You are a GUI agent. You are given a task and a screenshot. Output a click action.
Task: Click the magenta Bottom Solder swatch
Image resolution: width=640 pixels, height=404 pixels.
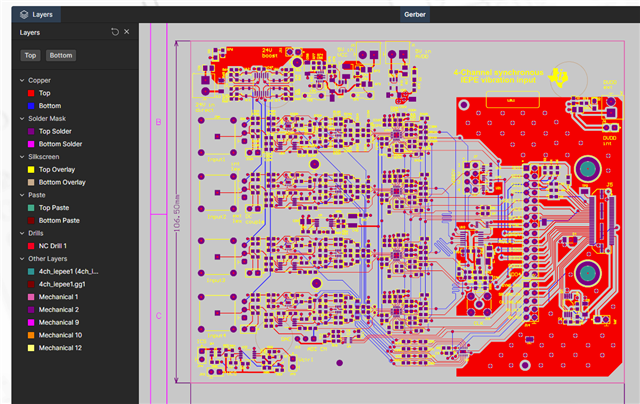point(31,144)
